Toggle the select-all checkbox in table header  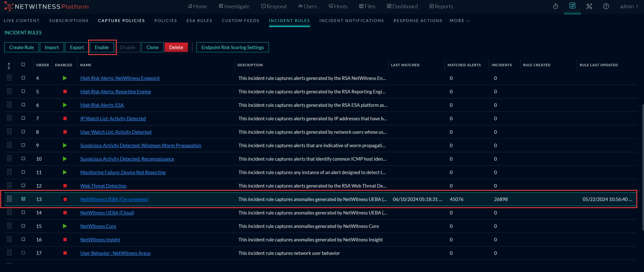tap(23, 64)
